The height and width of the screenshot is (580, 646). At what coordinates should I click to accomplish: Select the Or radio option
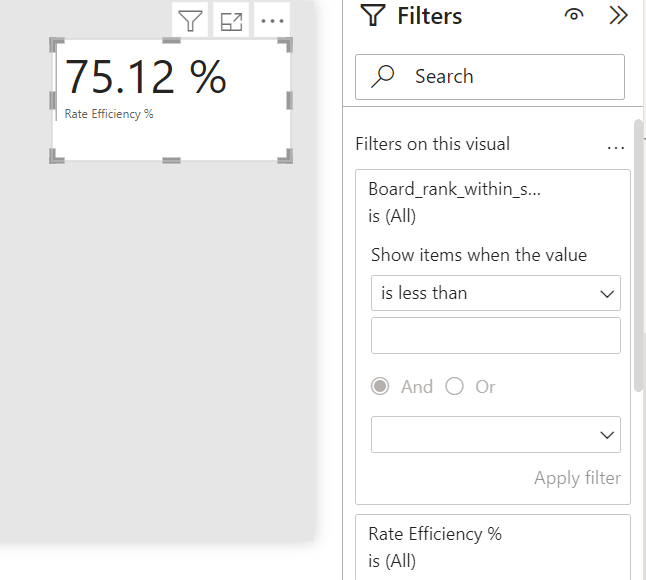tap(454, 386)
